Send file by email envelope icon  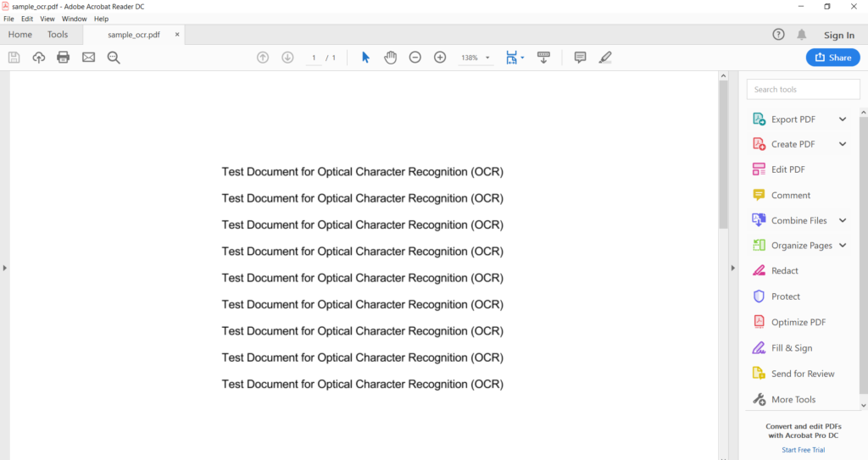point(88,57)
